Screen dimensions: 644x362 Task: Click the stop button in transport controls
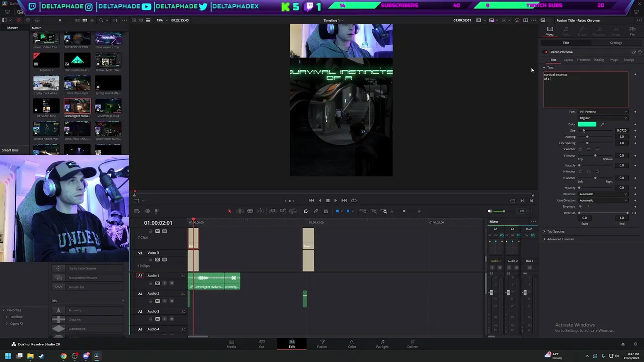tap(328, 201)
